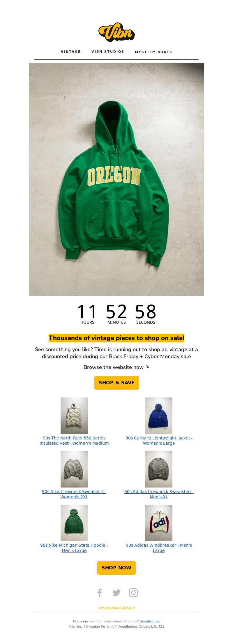Click the countdown timer display
This screenshot has height=644, width=233.
[116, 314]
